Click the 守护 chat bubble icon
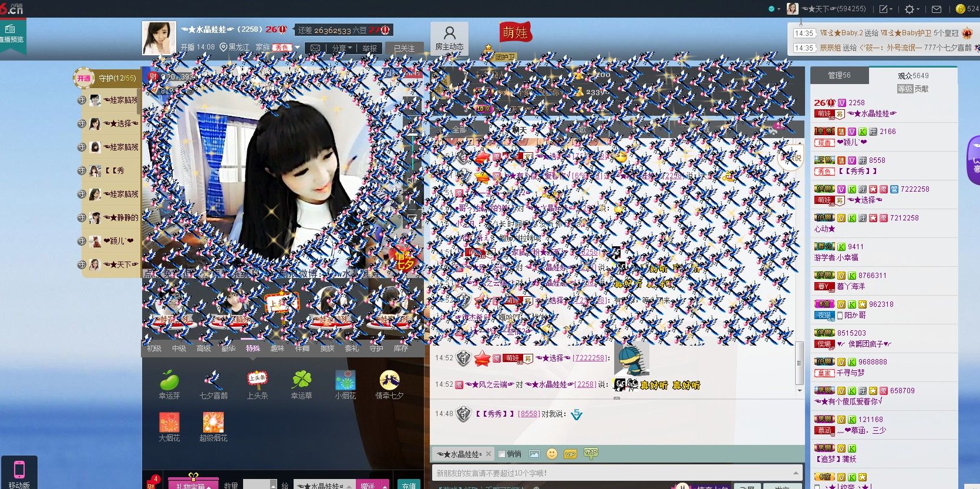 click(x=591, y=453)
